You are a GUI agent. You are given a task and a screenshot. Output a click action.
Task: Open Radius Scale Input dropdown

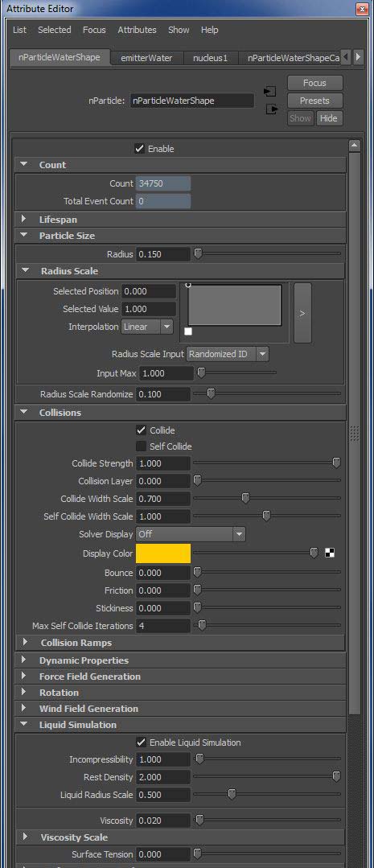point(228,354)
